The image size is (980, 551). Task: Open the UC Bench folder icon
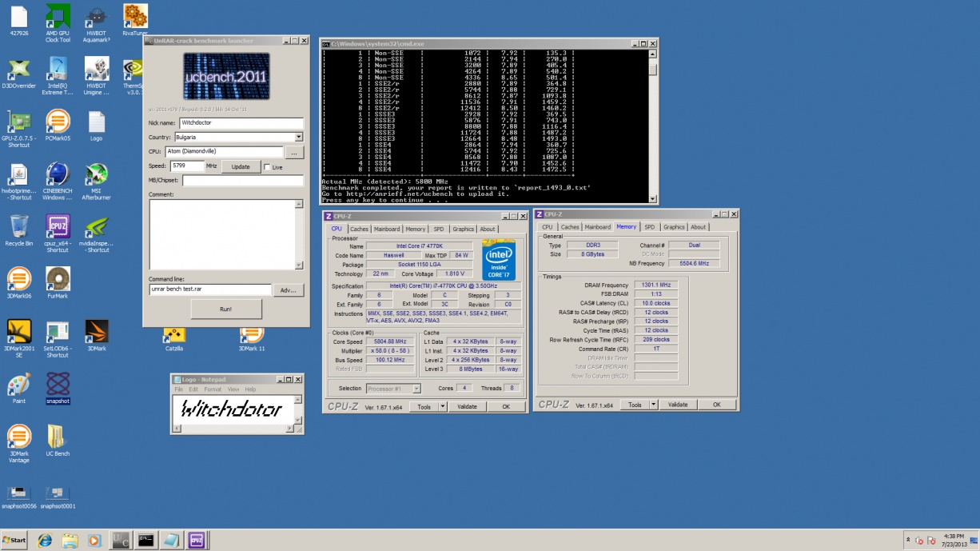(x=58, y=437)
